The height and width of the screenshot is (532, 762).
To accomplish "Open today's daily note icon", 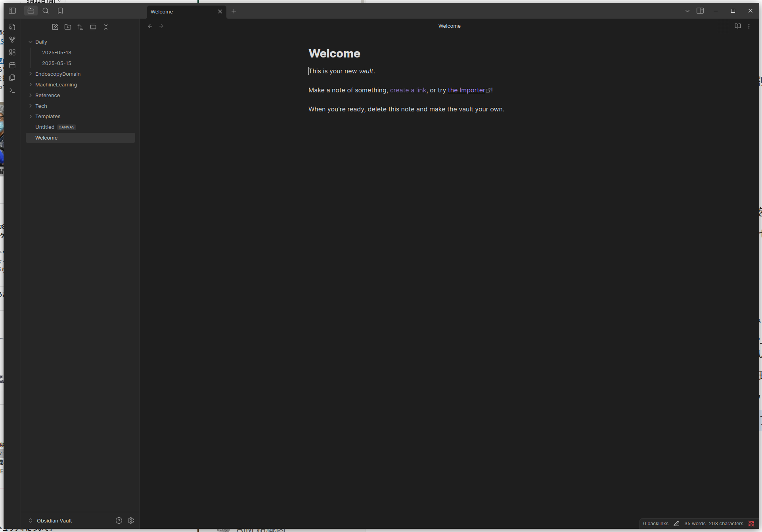I will [x=12, y=65].
